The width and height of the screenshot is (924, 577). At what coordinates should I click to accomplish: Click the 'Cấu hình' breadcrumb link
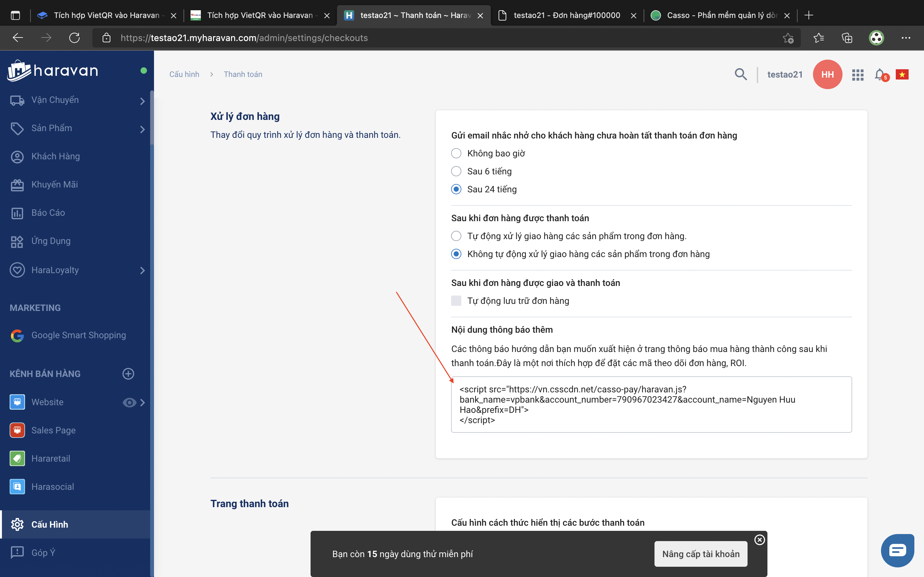(184, 74)
